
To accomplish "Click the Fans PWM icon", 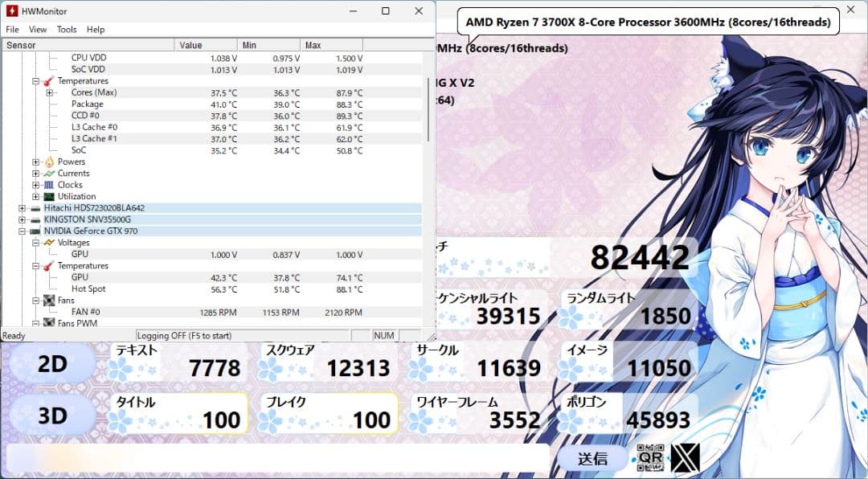I will click(49, 322).
